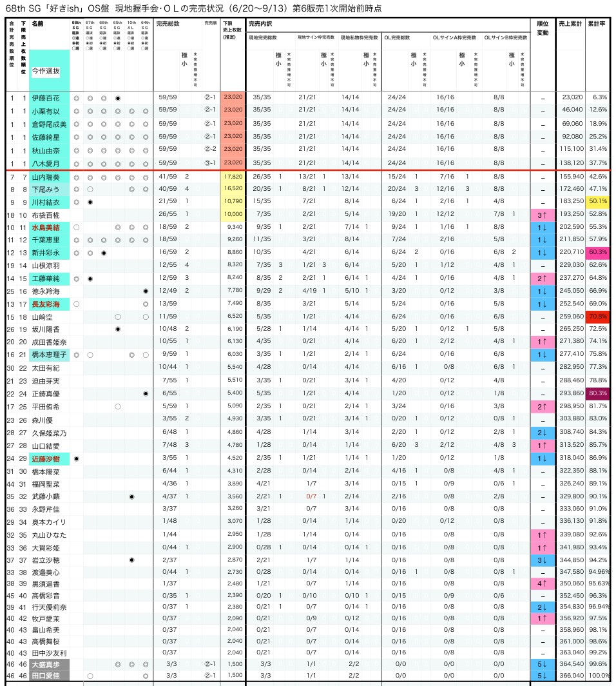The height and width of the screenshot is (686, 616).
Task: Select the blue '5↓' rank change for 大盛真歩
Action: (x=542, y=665)
